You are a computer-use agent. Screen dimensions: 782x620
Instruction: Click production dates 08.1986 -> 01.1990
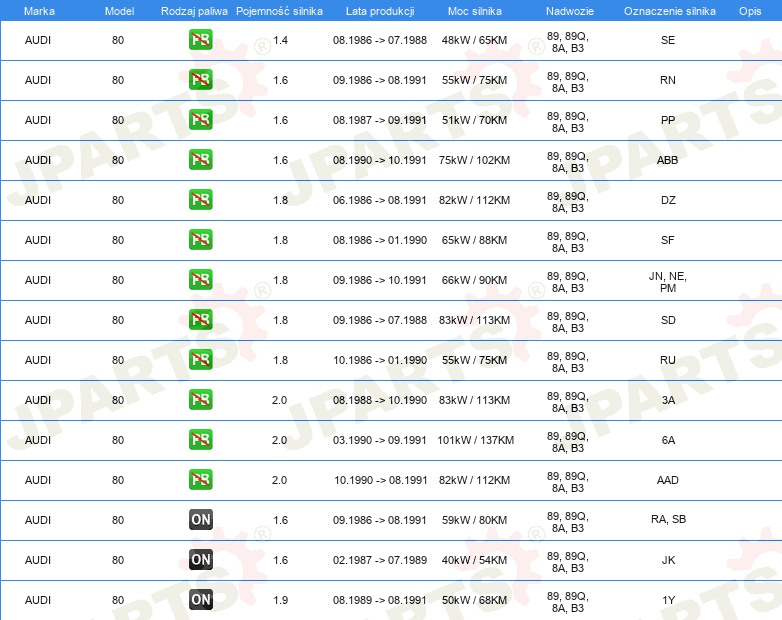coord(380,240)
